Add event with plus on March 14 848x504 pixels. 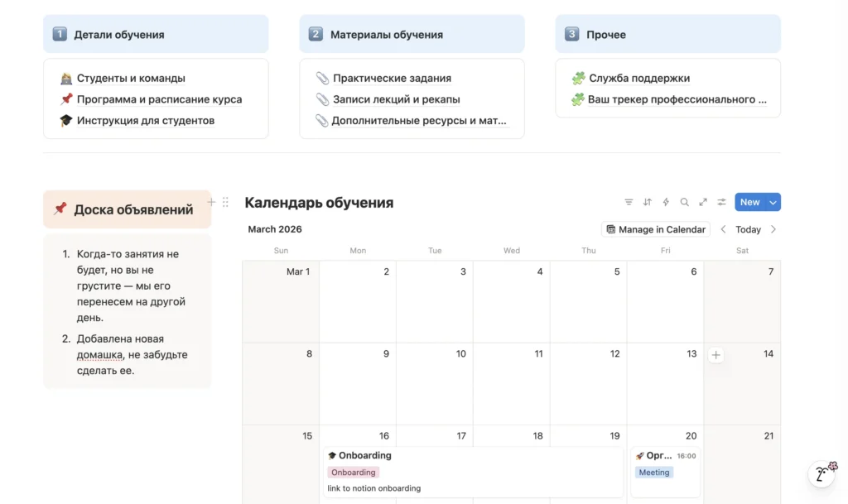click(716, 355)
